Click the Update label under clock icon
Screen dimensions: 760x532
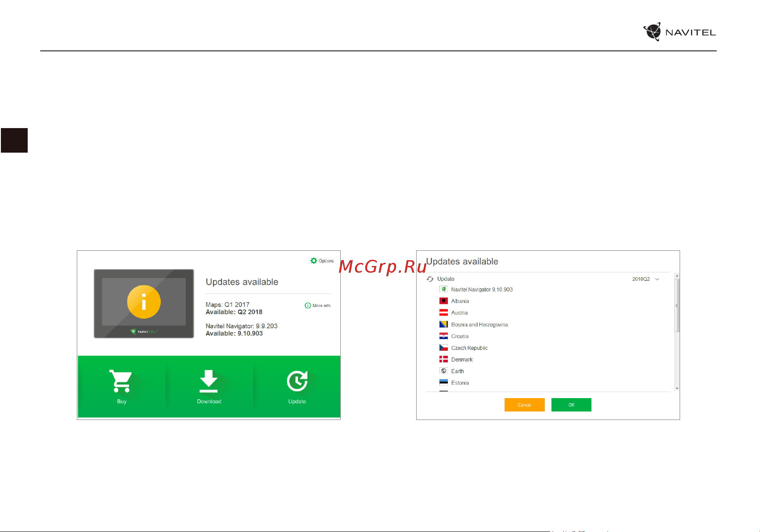tap(297, 402)
